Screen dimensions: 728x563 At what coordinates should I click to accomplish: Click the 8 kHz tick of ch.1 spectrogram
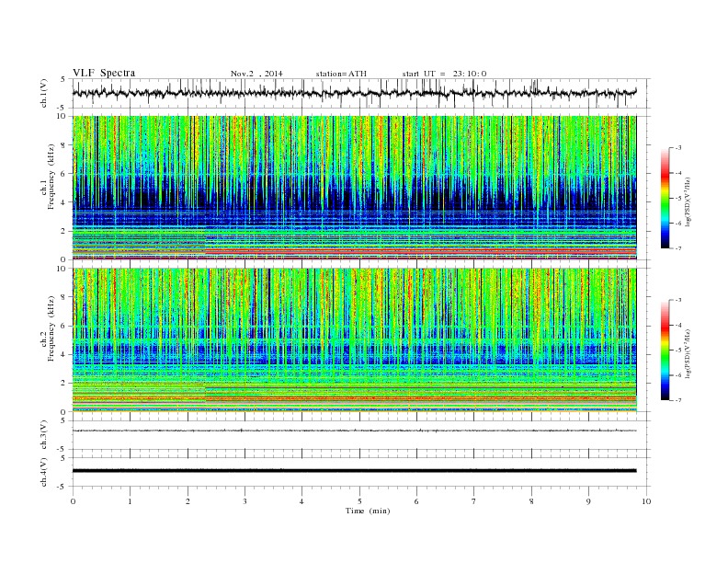point(63,145)
